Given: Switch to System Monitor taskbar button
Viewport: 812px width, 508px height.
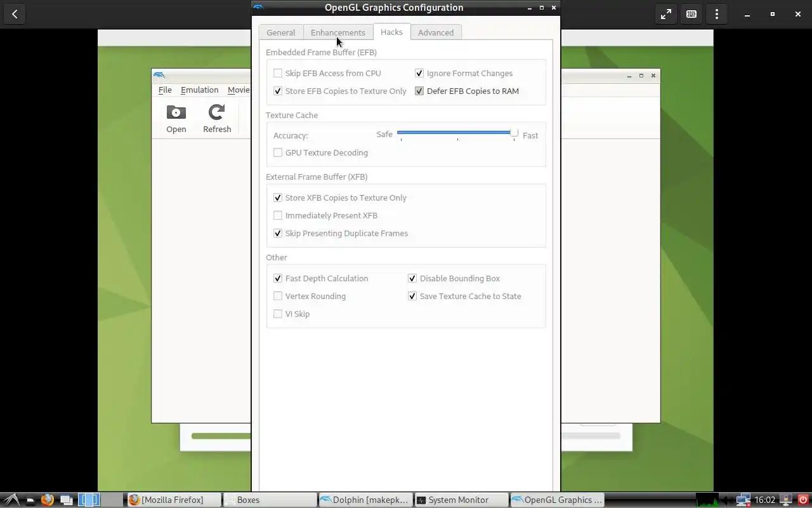Looking at the screenshot, I should click(461, 500).
